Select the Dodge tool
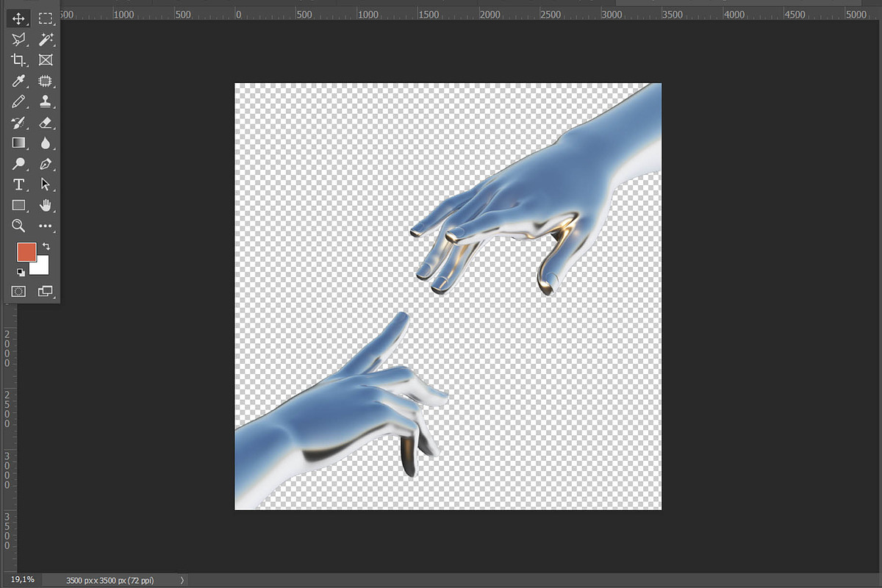882x588 pixels. point(19,163)
